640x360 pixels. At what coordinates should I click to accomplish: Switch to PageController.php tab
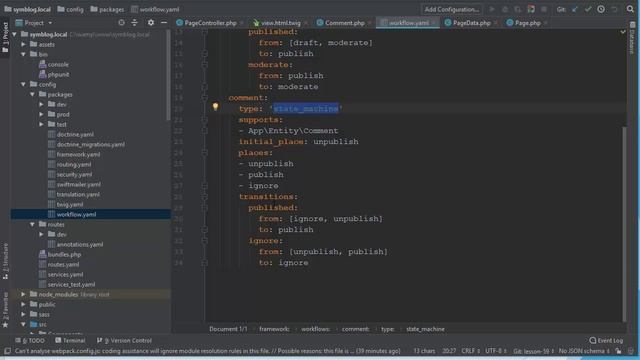tap(210, 23)
